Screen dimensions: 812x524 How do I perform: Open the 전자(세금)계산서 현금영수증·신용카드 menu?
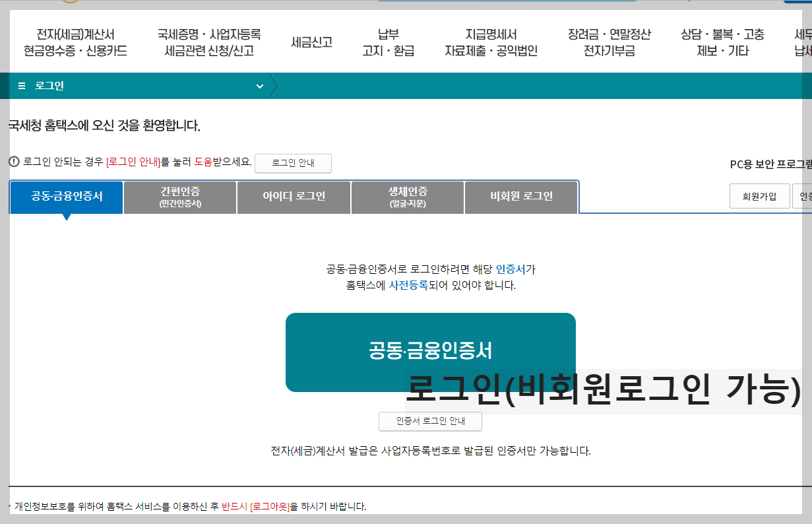tap(75, 40)
